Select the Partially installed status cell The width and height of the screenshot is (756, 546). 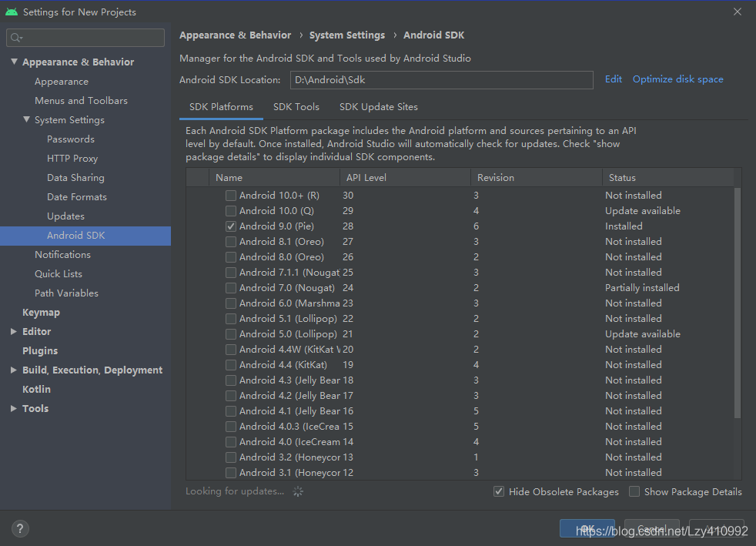tap(642, 288)
